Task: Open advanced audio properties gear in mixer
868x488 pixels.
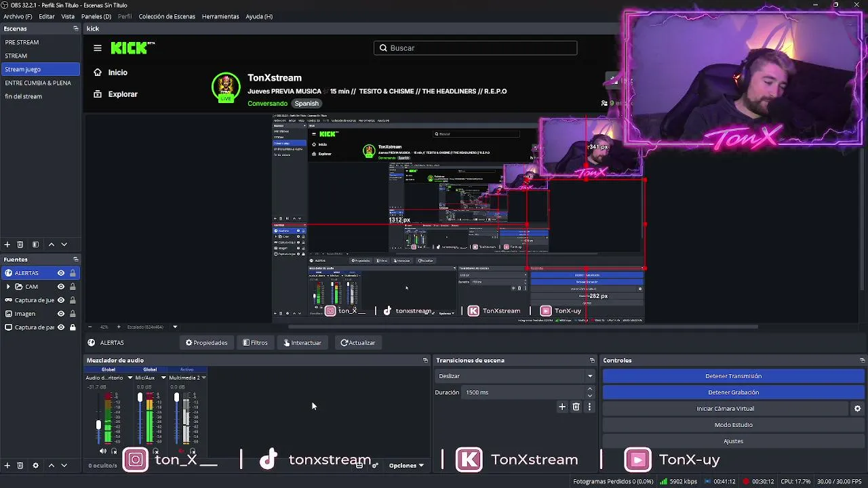Action: pos(375,466)
